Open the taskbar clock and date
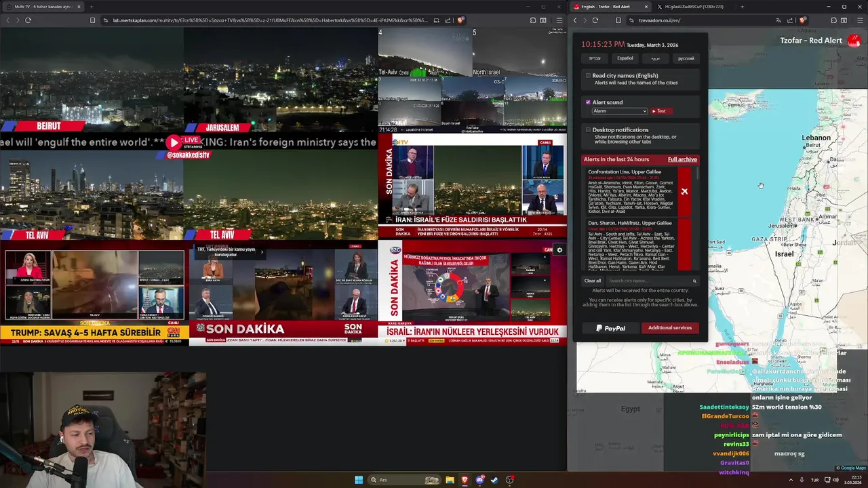The width and height of the screenshot is (868, 488). (852, 480)
